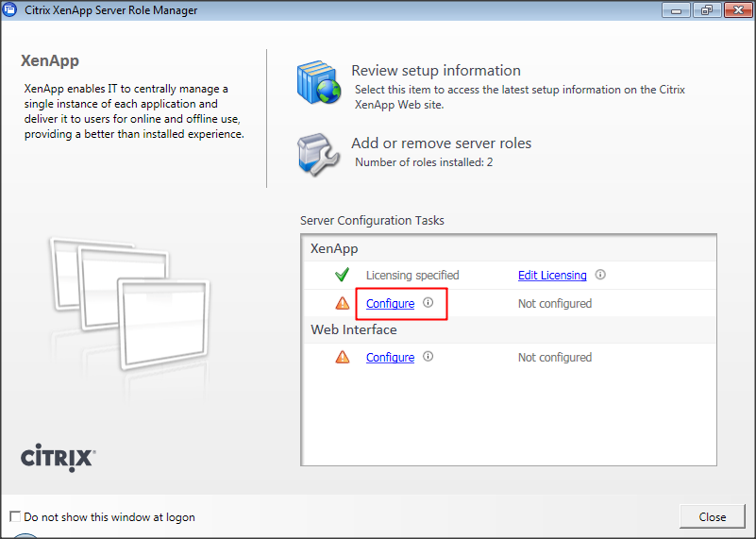Click the Review setup information globe icon
756x539 pixels.
[x=318, y=84]
